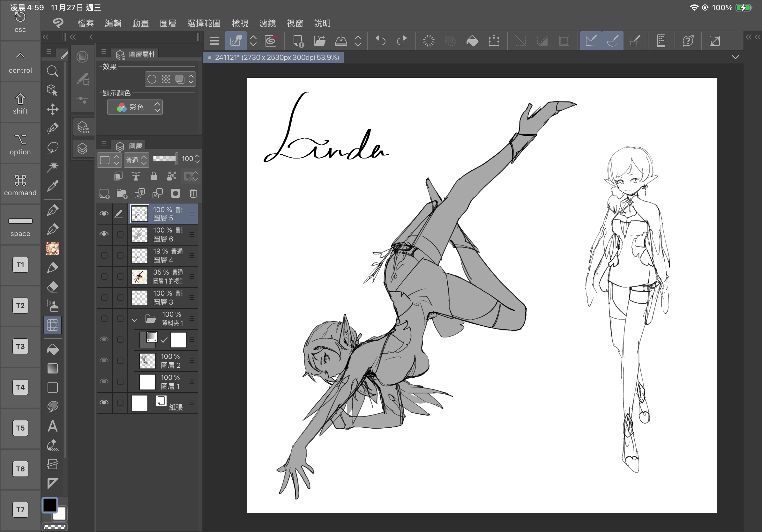The height and width of the screenshot is (532, 762).
Task: Hide 圖層 6 using eye icon
Action: [104, 234]
